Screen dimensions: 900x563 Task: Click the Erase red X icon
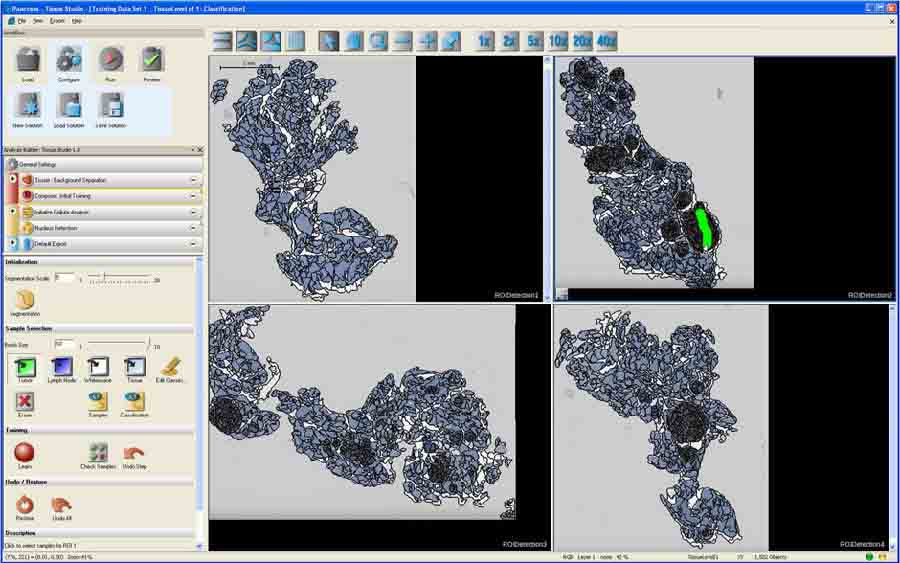(24, 401)
